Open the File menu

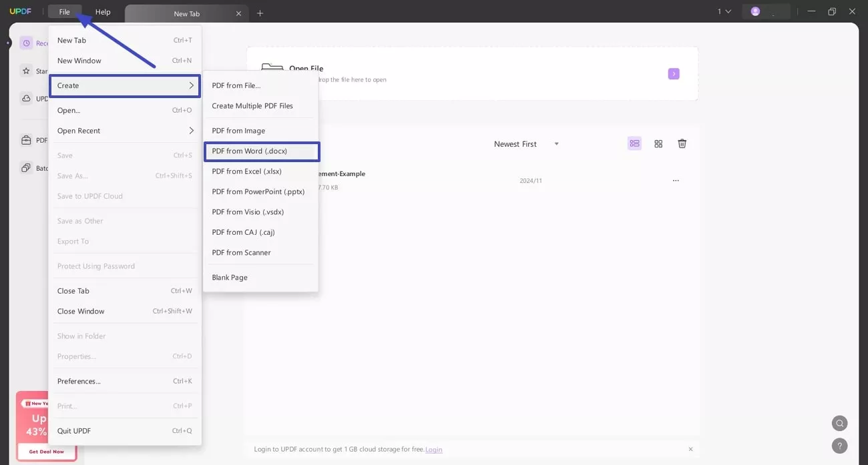pyautogui.click(x=65, y=12)
